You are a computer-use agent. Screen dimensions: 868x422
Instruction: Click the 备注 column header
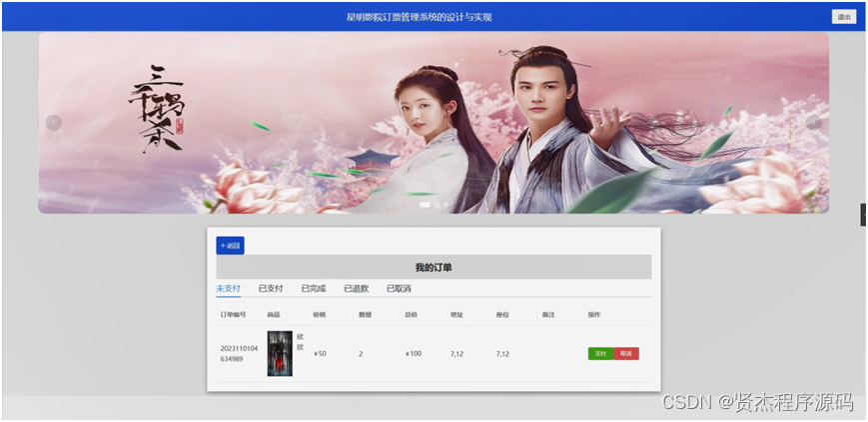pos(548,314)
